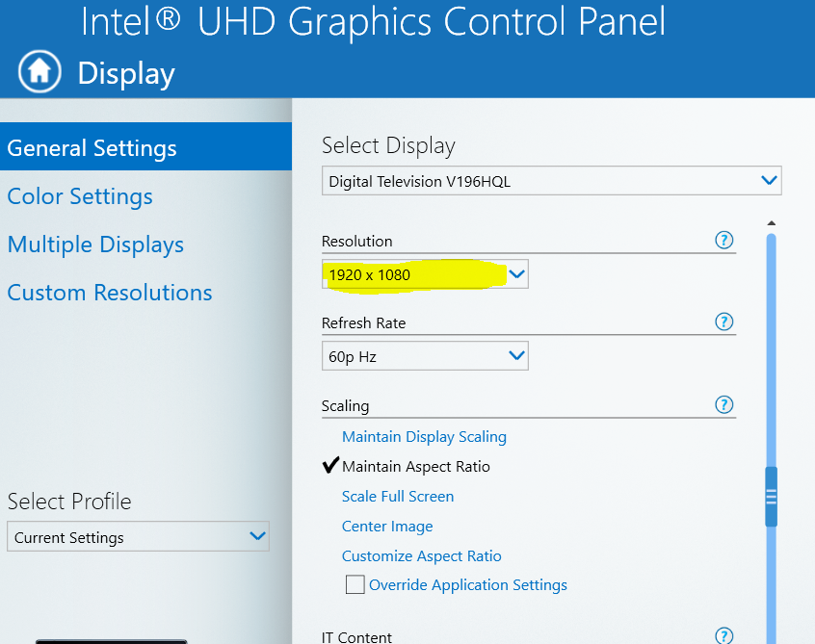Open the IT Content help icon
The height and width of the screenshot is (644, 815).
(x=724, y=635)
